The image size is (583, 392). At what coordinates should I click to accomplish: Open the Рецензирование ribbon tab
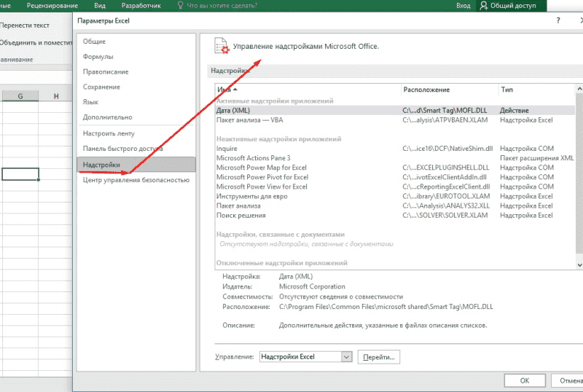(x=52, y=6)
